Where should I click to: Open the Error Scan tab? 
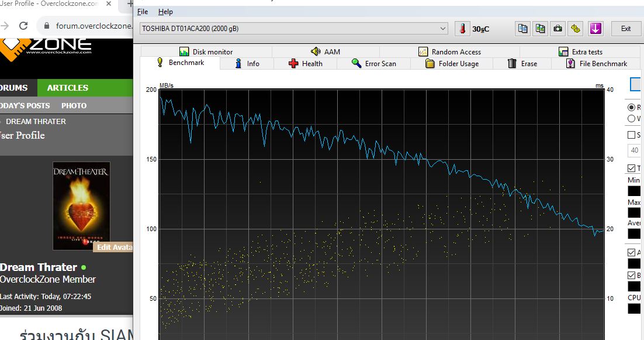point(374,64)
